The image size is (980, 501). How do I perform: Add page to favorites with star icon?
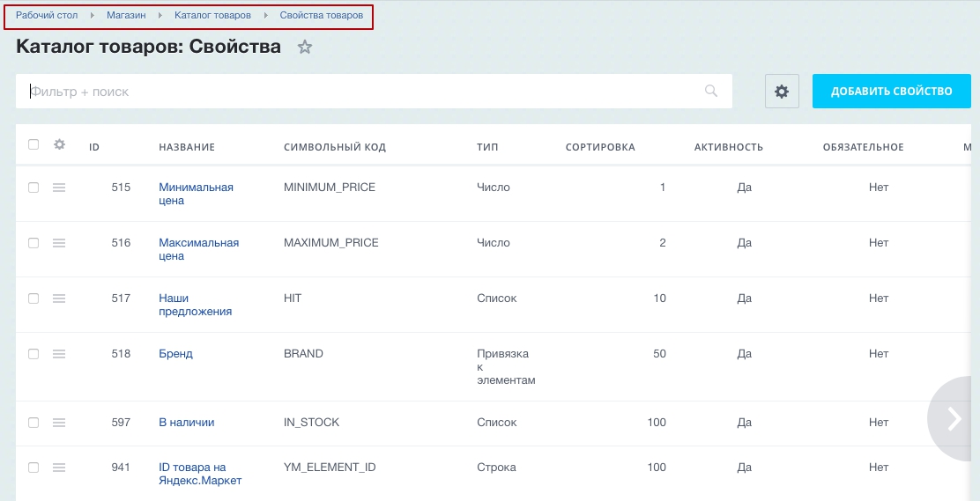[x=305, y=48]
